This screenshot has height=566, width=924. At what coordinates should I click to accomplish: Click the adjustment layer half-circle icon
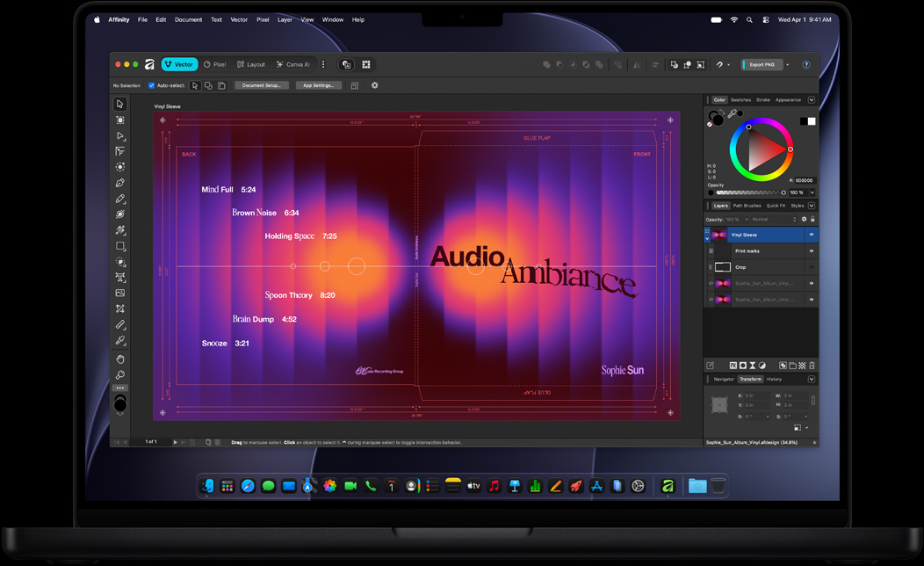[762, 366]
